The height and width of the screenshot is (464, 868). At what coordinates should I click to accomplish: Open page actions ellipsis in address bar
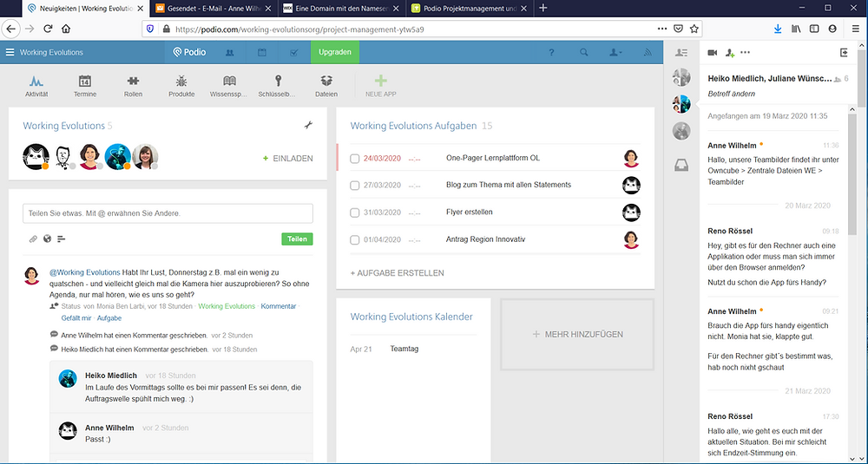coord(662,29)
